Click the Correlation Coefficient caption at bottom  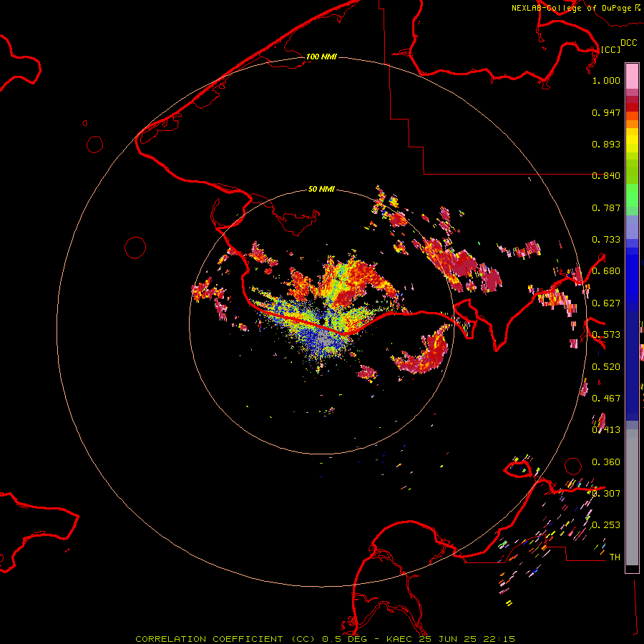click(325, 639)
